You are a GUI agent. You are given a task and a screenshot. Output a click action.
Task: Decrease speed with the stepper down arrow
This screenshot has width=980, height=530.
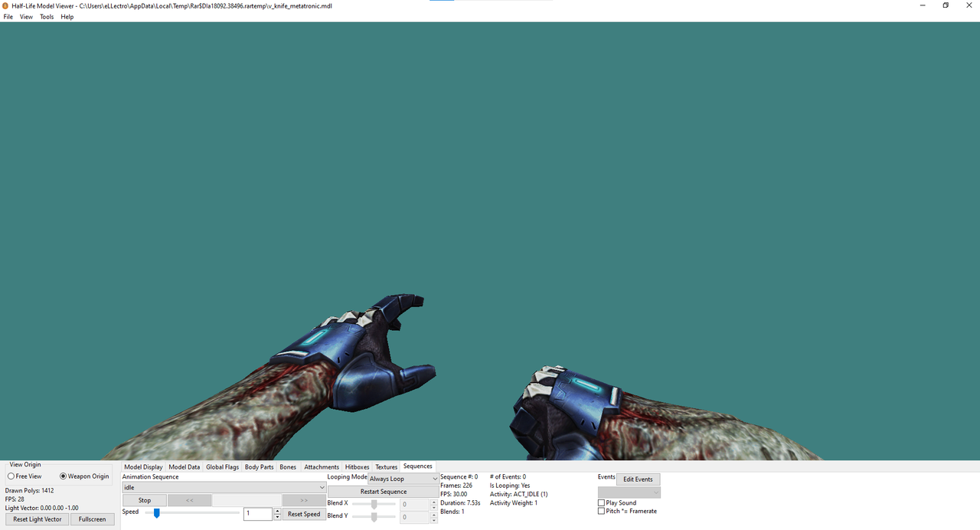pos(277,517)
